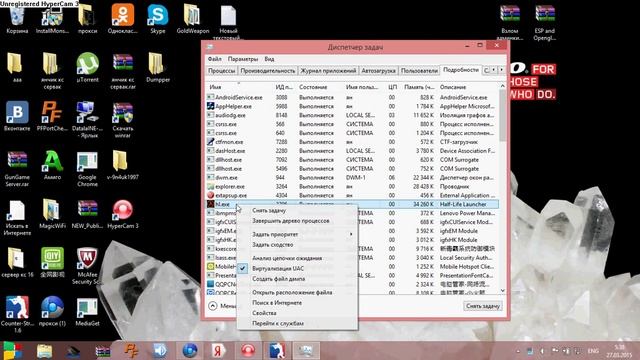
Task: Open the Параметры menu
Action: point(243,59)
